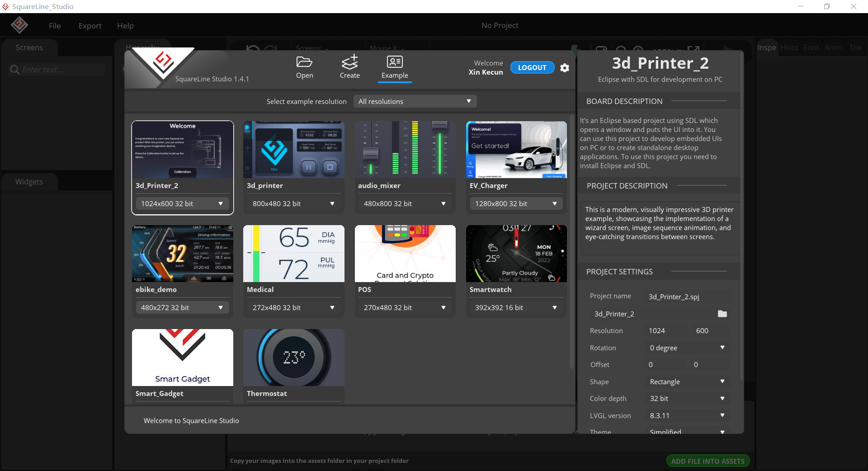The width and height of the screenshot is (868, 471).
Task: Expand the Medical 272x480 resolution dropdown
Action: (293, 308)
